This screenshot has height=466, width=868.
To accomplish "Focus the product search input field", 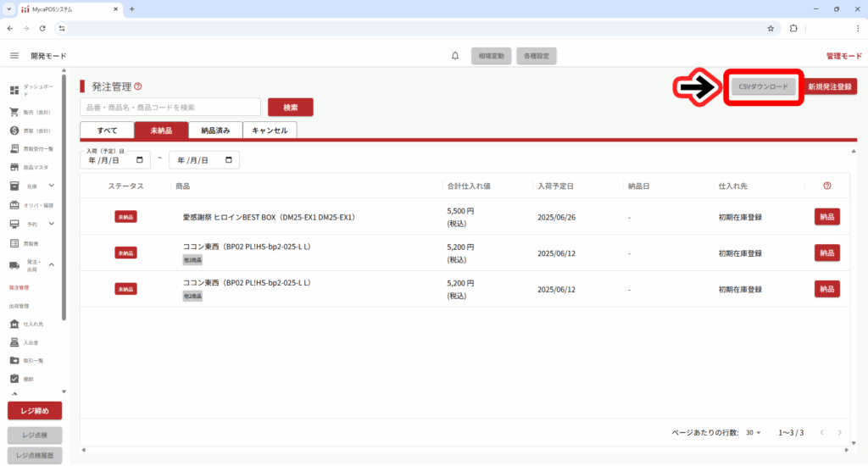I will pyautogui.click(x=170, y=108).
